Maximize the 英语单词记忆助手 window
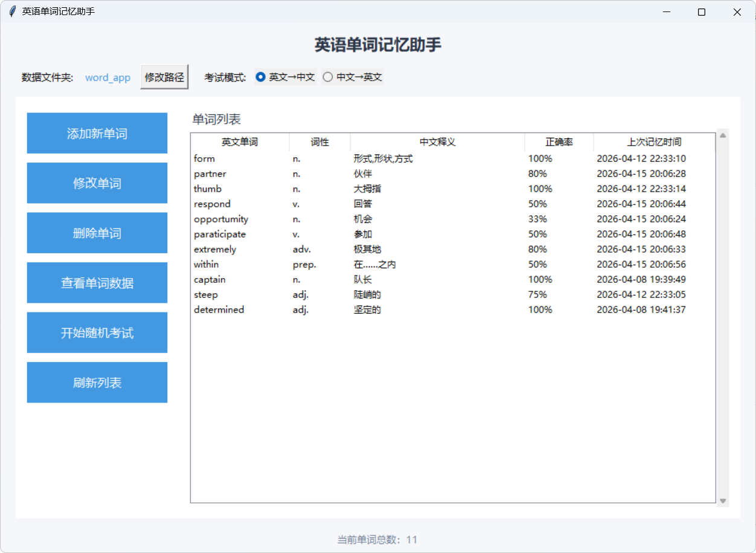 coord(702,11)
